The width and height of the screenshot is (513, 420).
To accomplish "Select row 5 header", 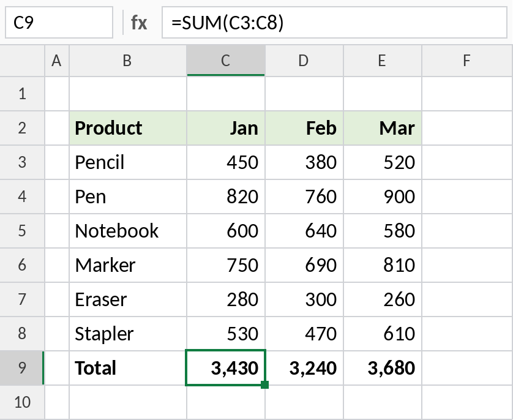I will tap(22, 231).
